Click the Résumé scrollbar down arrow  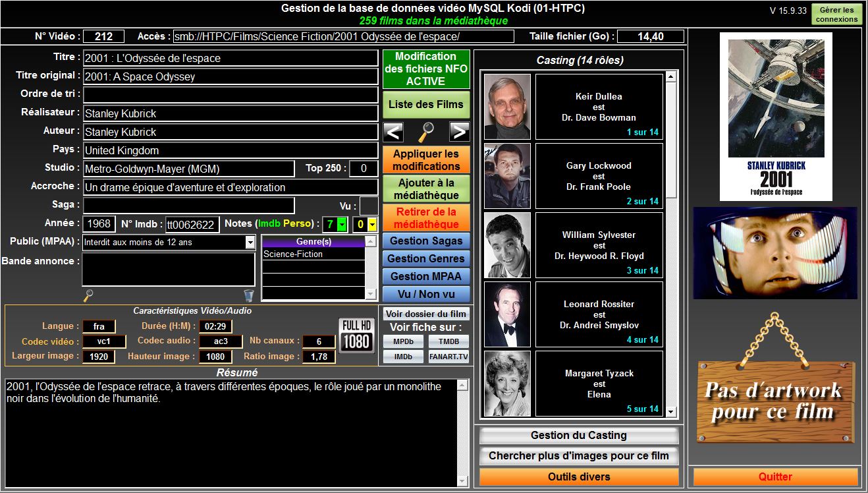463,481
